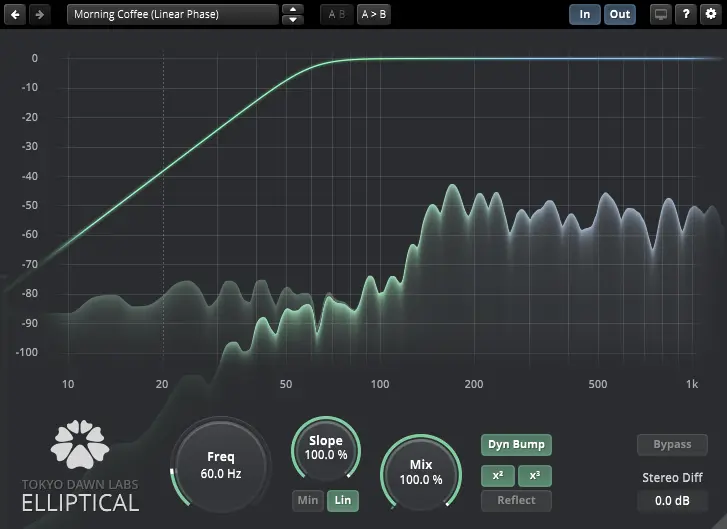
Task: Click the 1k frequency axis label
Action: point(692,384)
